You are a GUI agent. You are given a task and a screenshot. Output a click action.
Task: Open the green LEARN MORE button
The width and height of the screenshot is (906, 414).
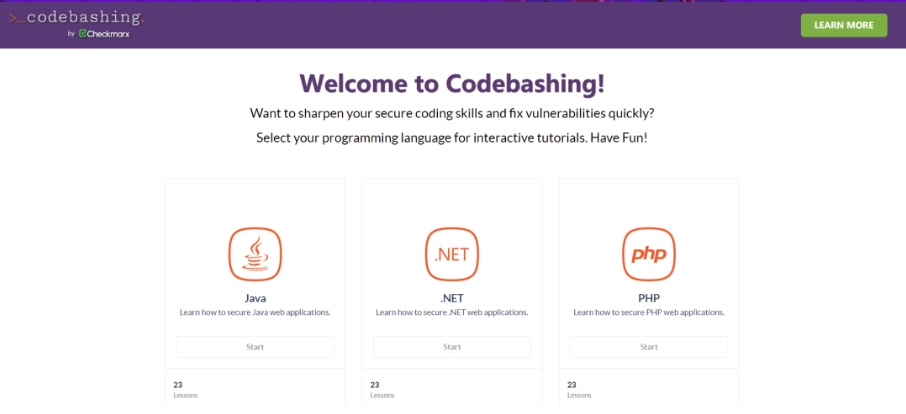coord(844,25)
